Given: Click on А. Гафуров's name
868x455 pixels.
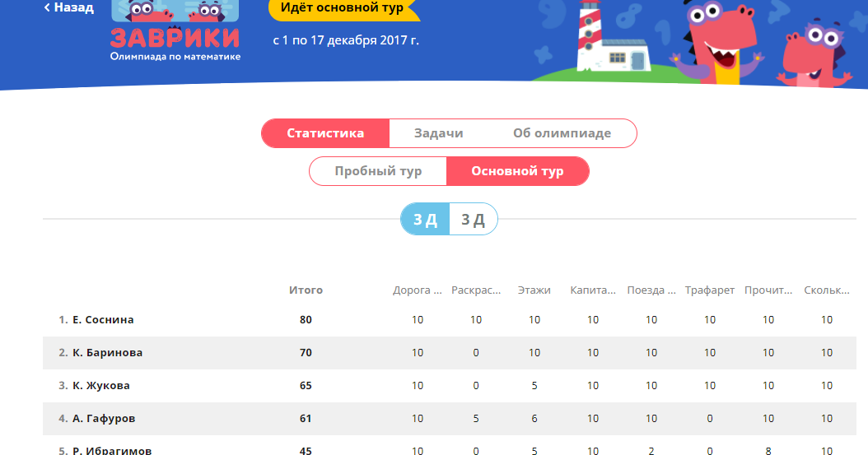Looking at the screenshot, I should click(x=104, y=419).
